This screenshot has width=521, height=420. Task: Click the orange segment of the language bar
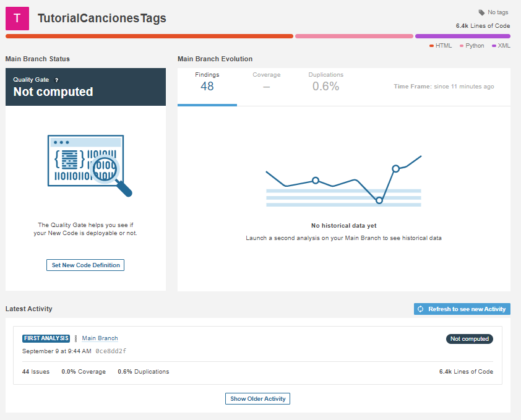(x=149, y=36)
